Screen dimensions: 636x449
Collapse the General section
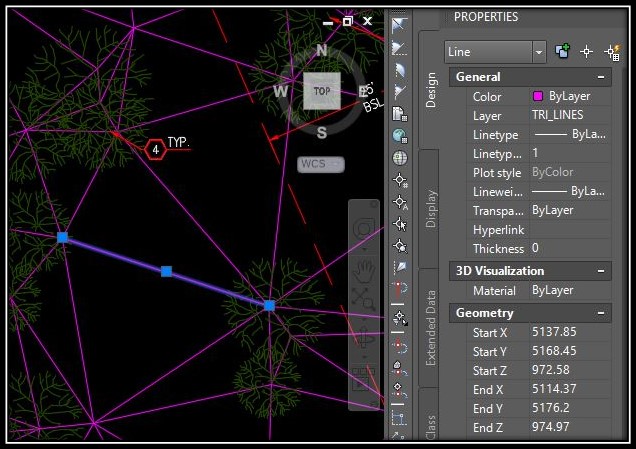click(x=601, y=77)
